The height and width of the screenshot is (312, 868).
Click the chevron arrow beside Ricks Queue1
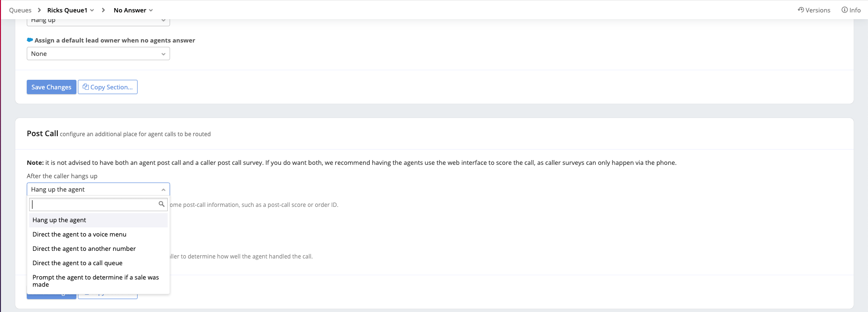coord(92,11)
